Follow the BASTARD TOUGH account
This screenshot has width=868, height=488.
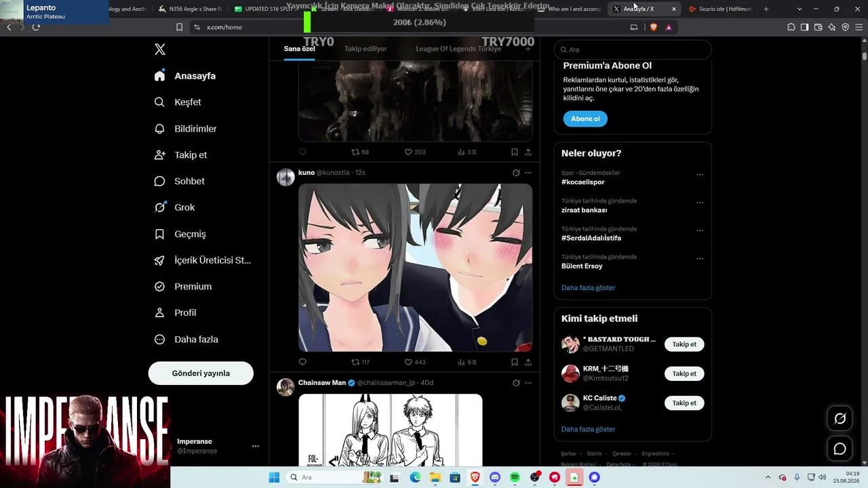coord(684,344)
